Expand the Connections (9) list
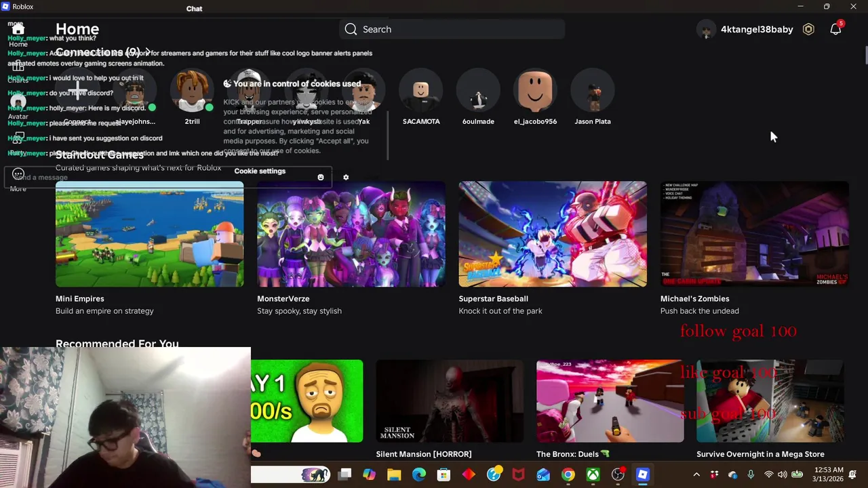This screenshot has height=488, width=868. point(103,52)
